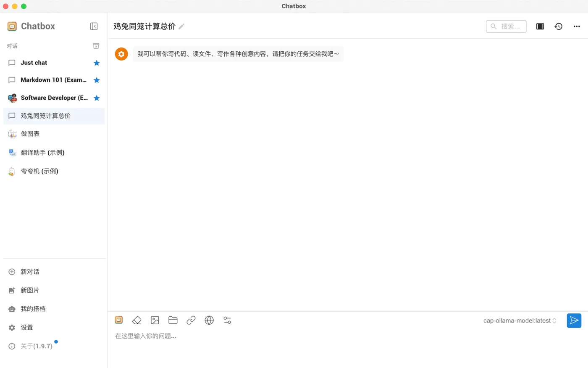Open the 夸夸机 (示例) conversation
588x368 pixels.
54,171
